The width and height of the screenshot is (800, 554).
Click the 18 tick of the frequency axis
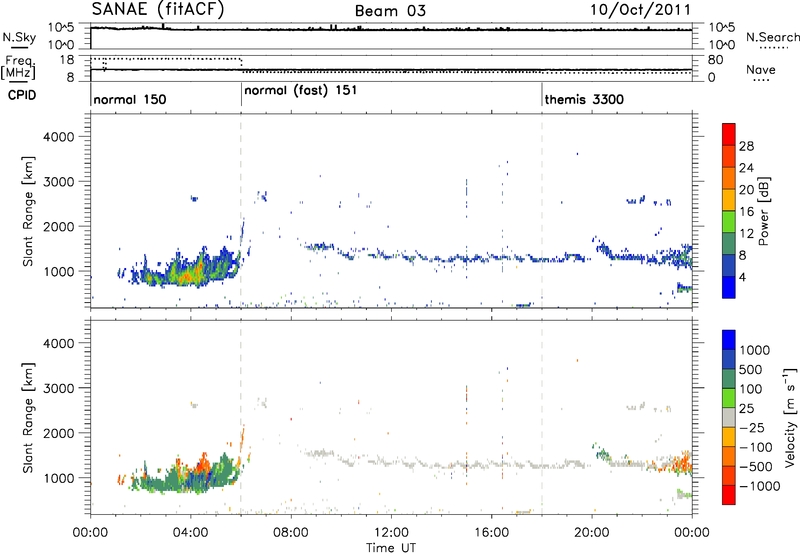click(x=67, y=60)
